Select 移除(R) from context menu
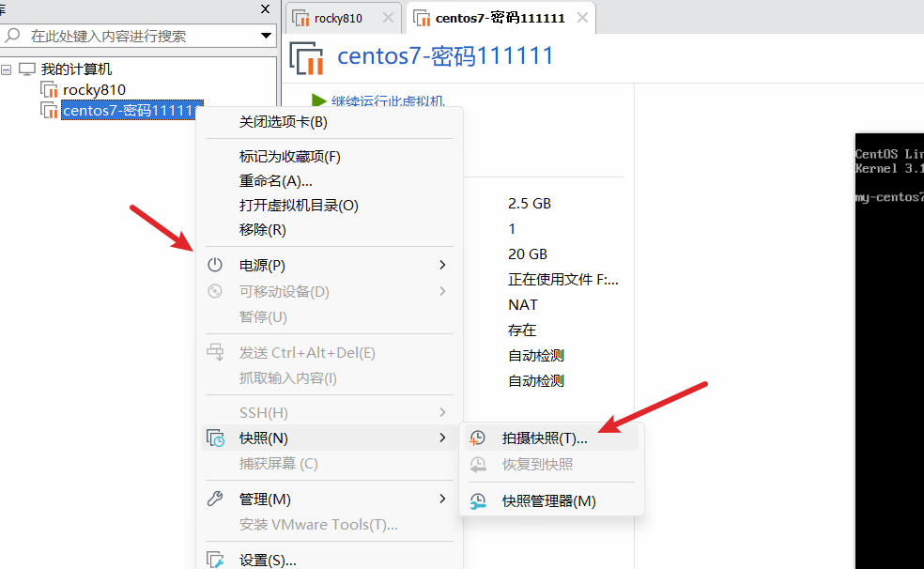924x569 pixels. tap(330, 230)
